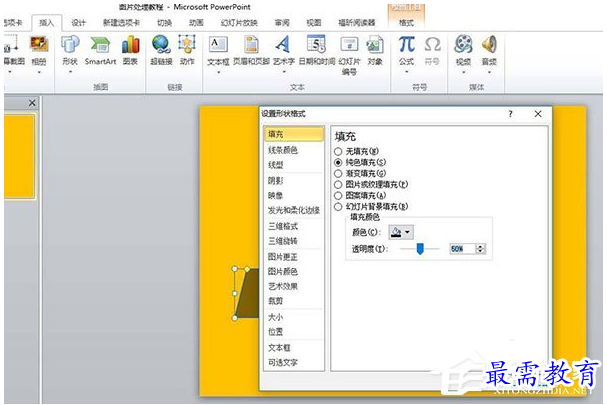This screenshot has width=607, height=405.
Task: Select 线条颜色 category in dialog list
Action: pyautogui.click(x=293, y=150)
